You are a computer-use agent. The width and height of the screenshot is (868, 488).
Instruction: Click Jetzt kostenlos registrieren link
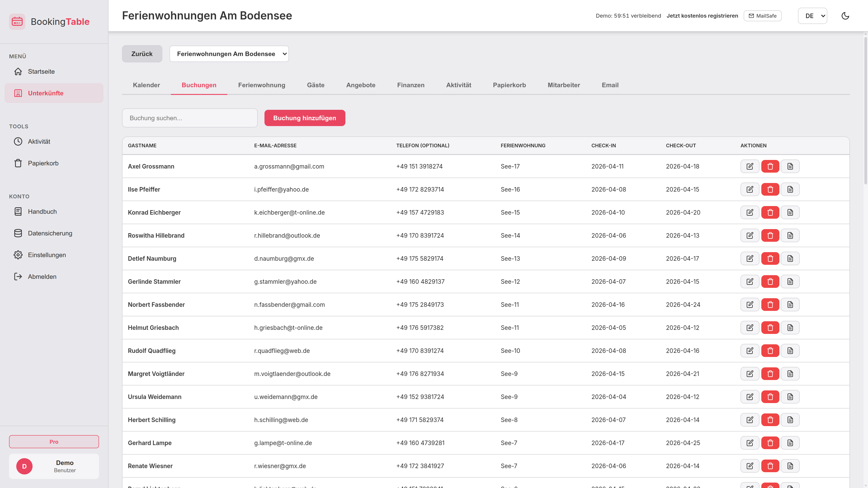[x=702, y=16]
